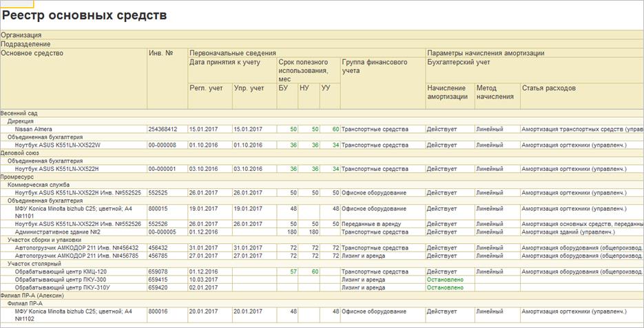Screen dimensions: 644x328
Task: Click inventory number 659420
Action: pyautogui.click(x=158, y=287)
